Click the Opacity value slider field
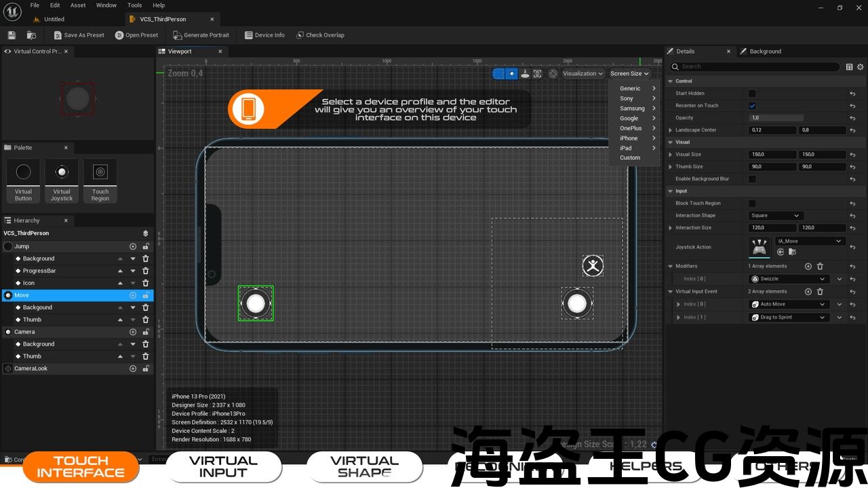This screenshot has width=868, height=488. click(776, 118)
